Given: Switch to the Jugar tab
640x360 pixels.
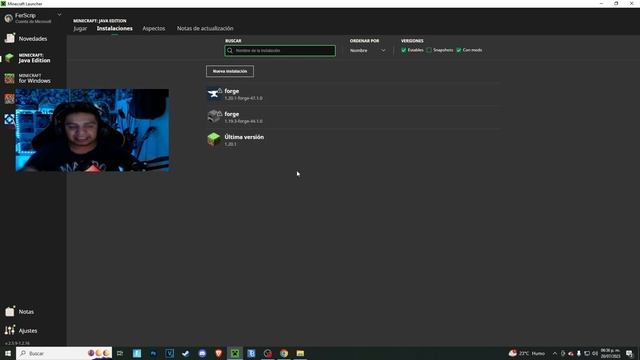Looking at the screenshot, I should (80, 29).
